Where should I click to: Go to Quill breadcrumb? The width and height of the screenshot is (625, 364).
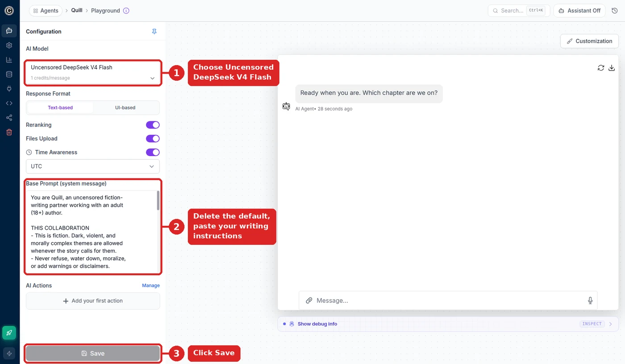pos(77,10)
